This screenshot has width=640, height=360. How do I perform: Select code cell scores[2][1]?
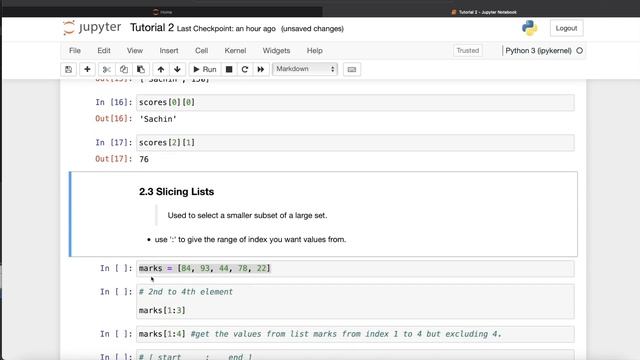tap(355, 143)
